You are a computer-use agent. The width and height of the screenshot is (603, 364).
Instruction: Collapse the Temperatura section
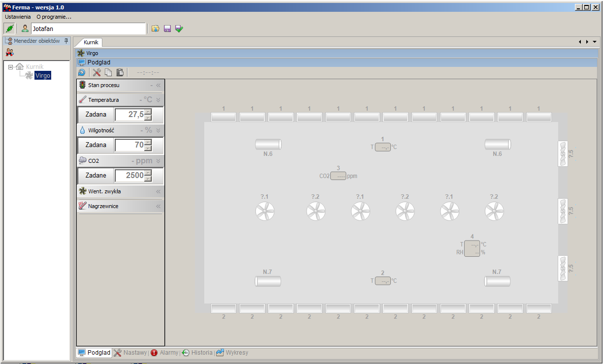[x=159, y=100]
